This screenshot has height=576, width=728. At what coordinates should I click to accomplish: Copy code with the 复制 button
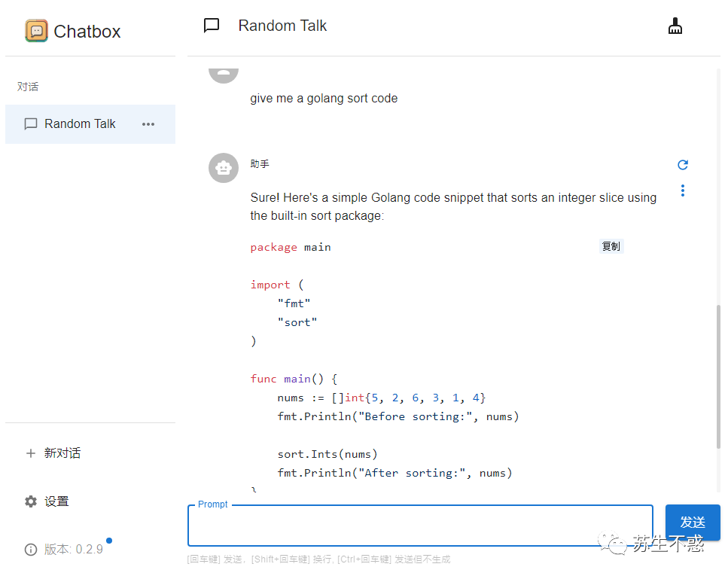pyautogui.click(x=611, y=246)
